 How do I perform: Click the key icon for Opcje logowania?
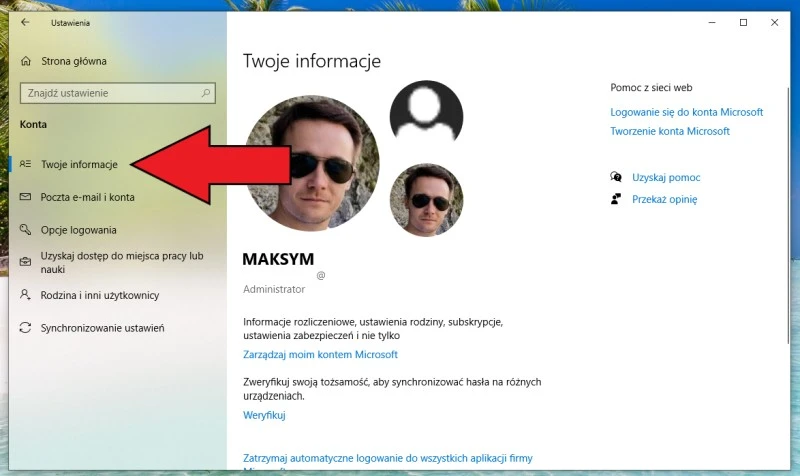click(26, 230)
